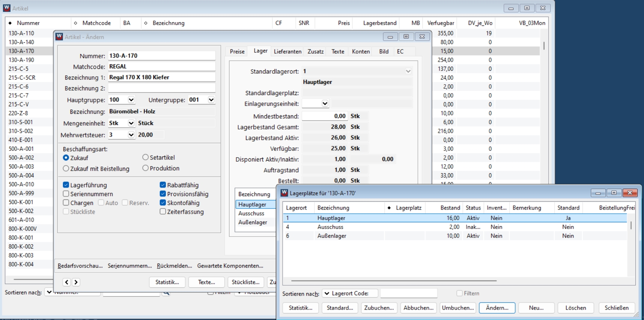
Task: Switch to the EC tab
Action: (x=400, y=52)
